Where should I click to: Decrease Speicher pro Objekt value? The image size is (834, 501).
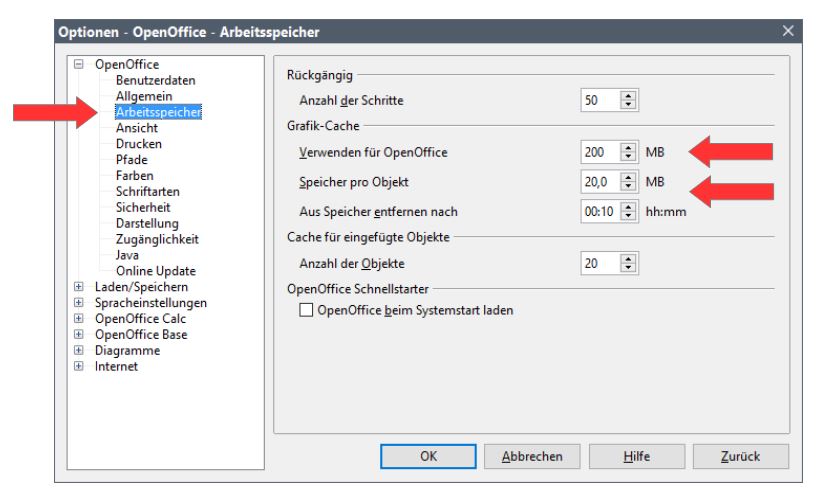point(628,186)
